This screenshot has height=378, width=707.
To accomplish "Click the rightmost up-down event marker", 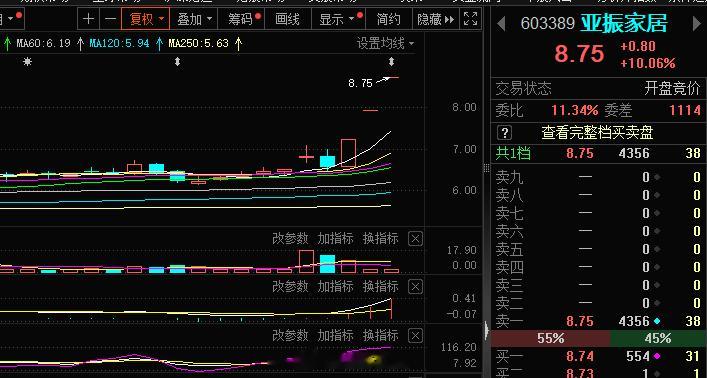I will tap(391, 62).
